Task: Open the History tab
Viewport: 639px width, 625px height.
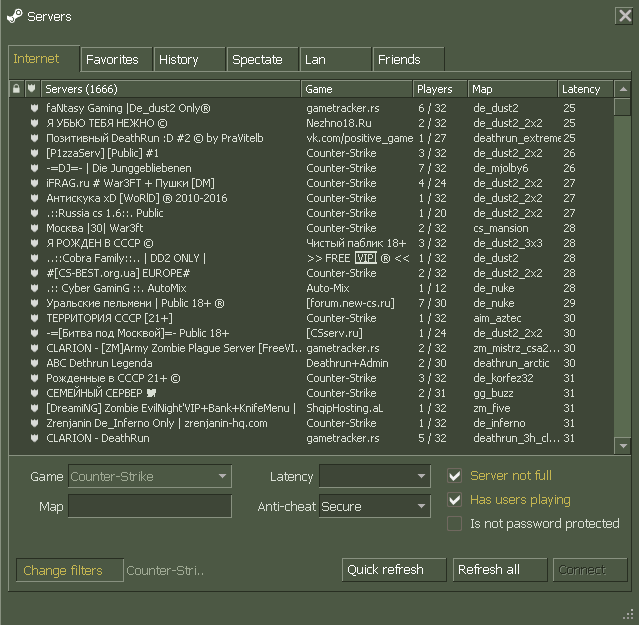Action: (x=189, y=59)
